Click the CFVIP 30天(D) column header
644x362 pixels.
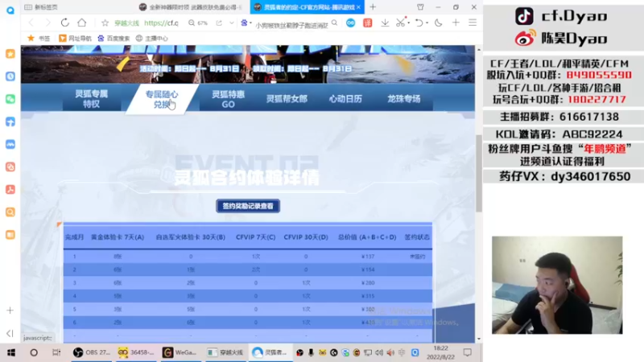pos(306,237)
